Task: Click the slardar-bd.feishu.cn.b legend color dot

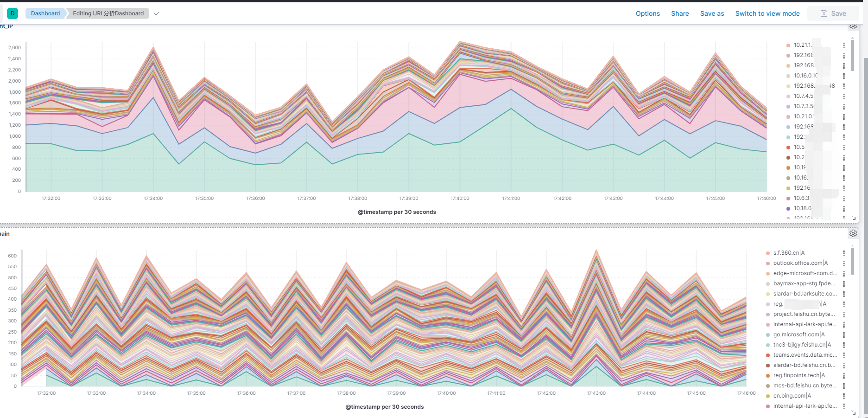Action: [x=768, y=365]
